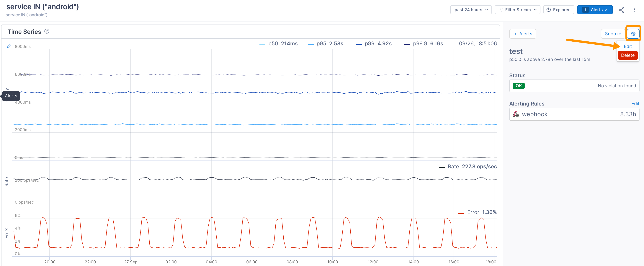Image resolution: width=644 pixels, height=266 pixels.
Task: Click the gear settings icon
Action: point(633,34)
